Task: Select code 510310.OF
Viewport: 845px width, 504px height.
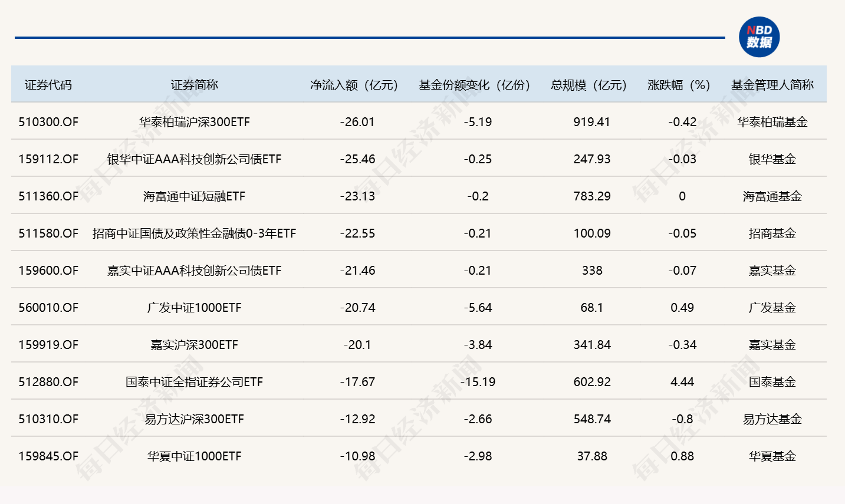Action: click(x=48, y=419)
